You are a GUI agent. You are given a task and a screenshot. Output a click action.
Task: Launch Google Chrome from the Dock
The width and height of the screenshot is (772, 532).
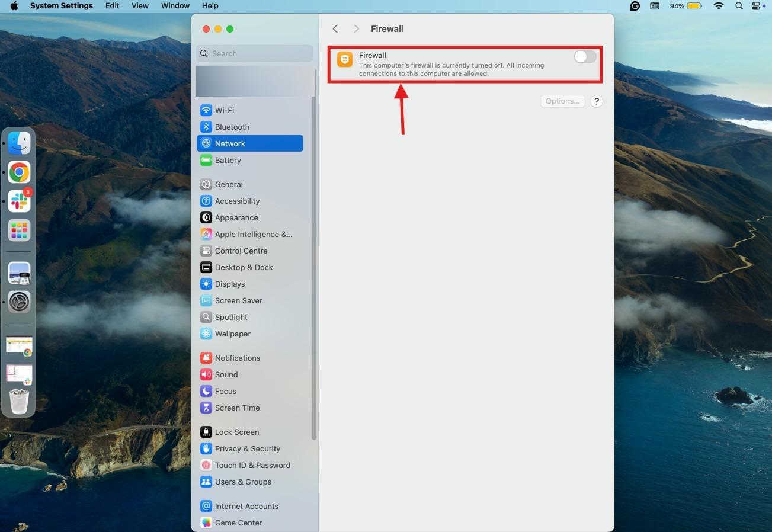(18, 172)
